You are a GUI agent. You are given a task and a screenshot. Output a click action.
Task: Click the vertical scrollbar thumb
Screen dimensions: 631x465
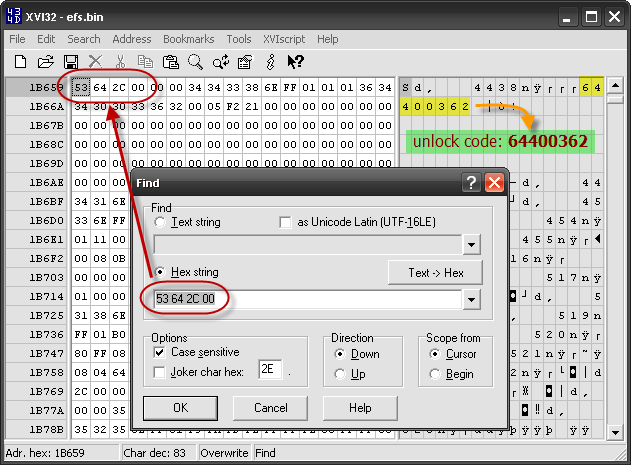pos(615,99)
